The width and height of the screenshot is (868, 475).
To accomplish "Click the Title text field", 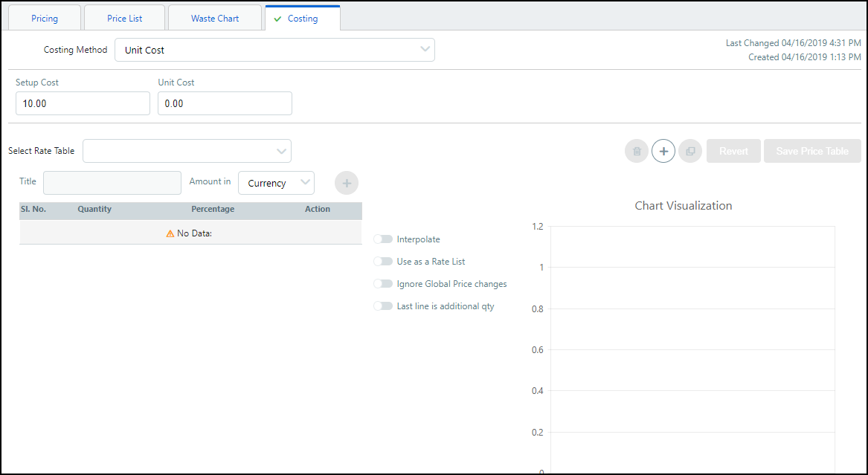I will point(112,182).
